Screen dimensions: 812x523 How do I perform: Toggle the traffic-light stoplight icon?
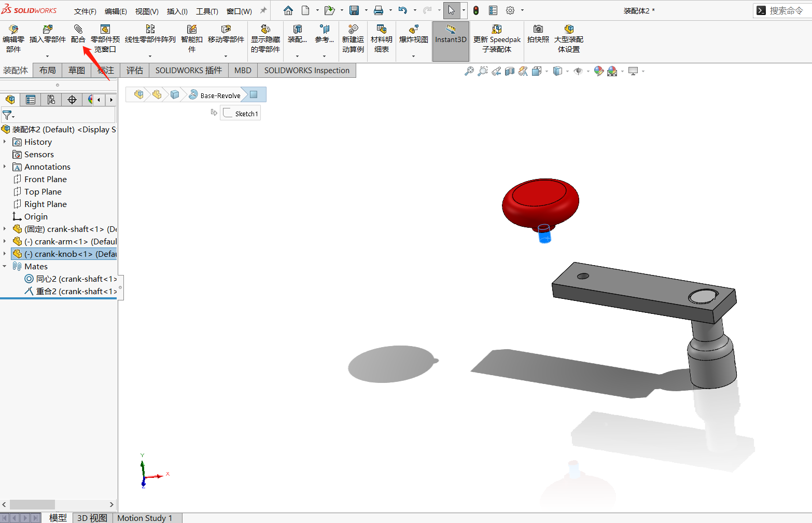pos(475,10)
